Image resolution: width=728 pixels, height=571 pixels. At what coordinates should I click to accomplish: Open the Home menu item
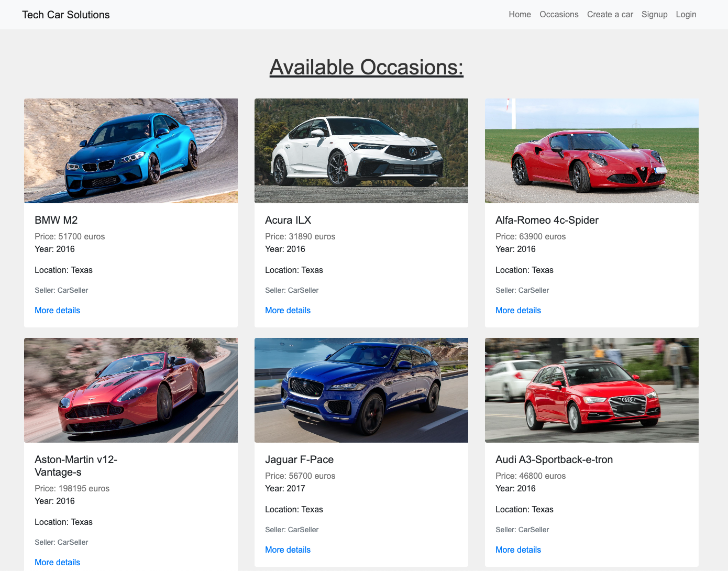[x=520, y=14]
